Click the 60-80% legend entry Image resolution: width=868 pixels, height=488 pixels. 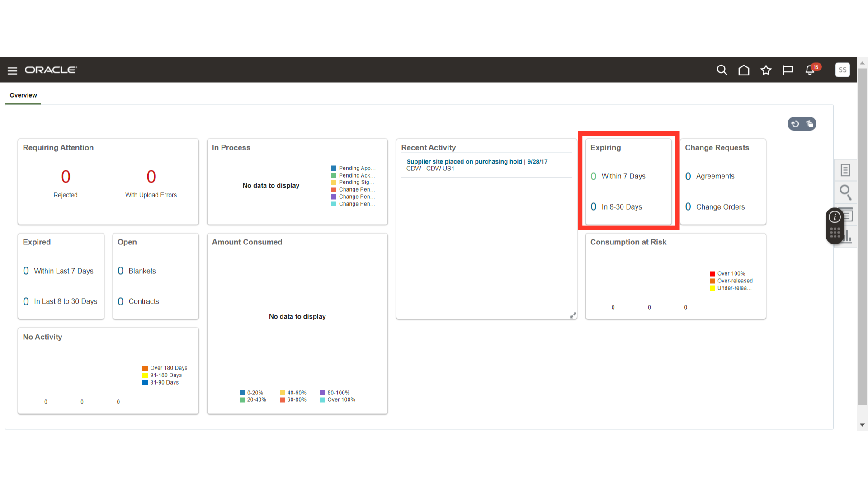point(293,400)
